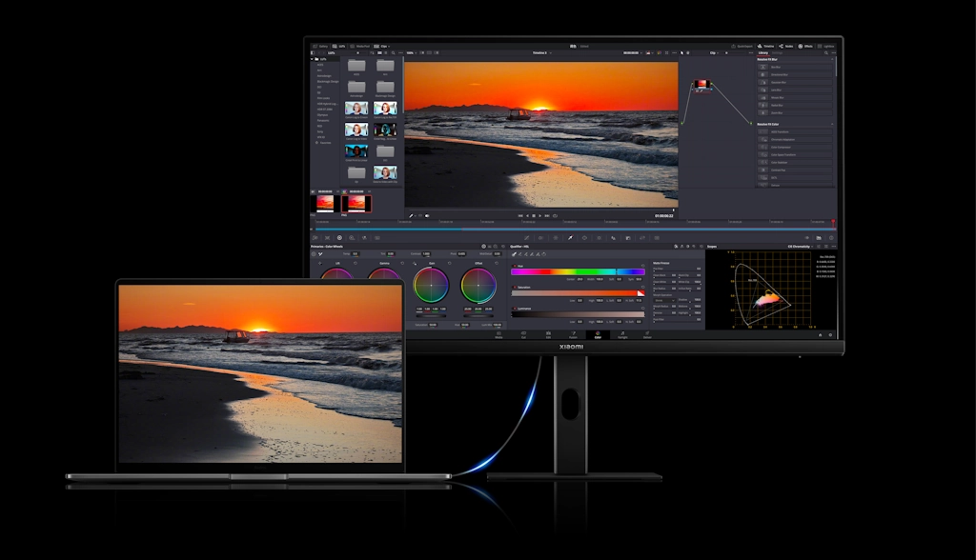Toggle the Luminance qualifier enable dot

click(x=514, y=307)
